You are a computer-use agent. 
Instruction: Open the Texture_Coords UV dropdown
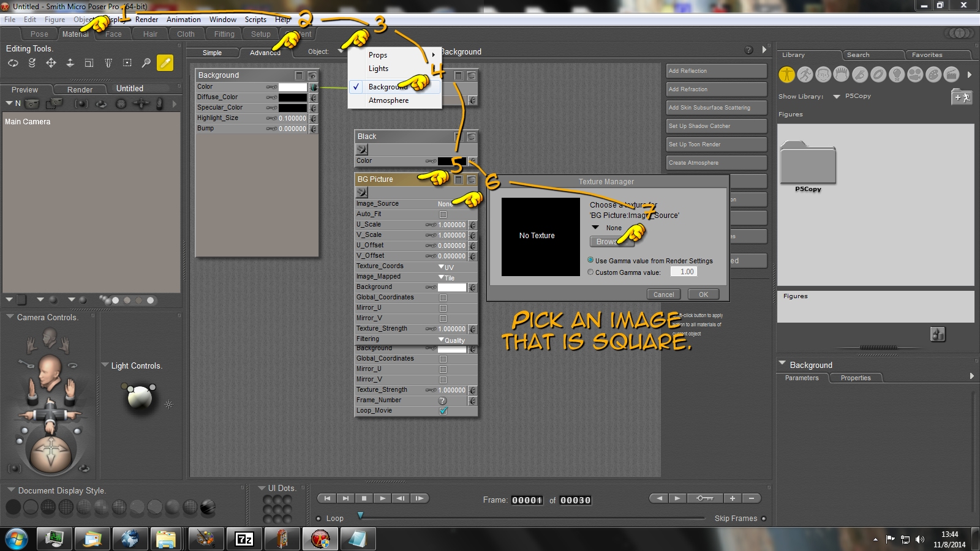point(446,267)
